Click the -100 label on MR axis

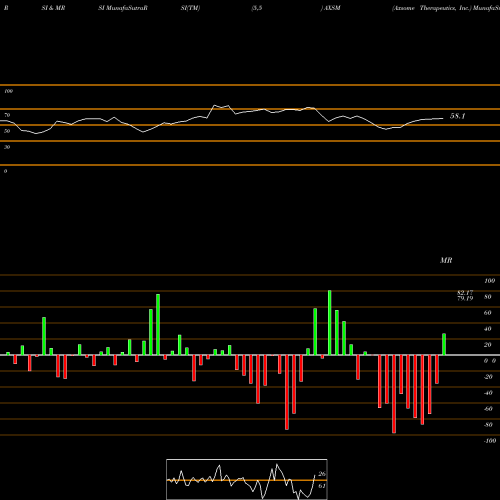490,441
